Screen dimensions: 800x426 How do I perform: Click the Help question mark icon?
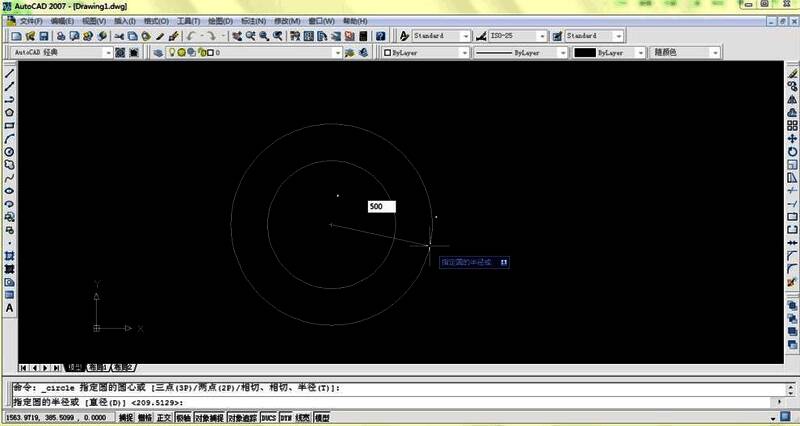click(381, 36)
